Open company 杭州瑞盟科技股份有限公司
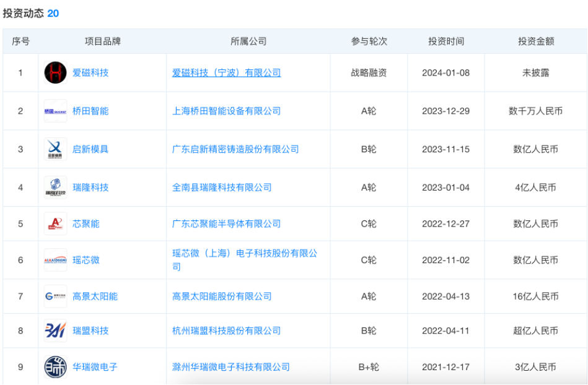588x385 pixels. click(227, 331)
